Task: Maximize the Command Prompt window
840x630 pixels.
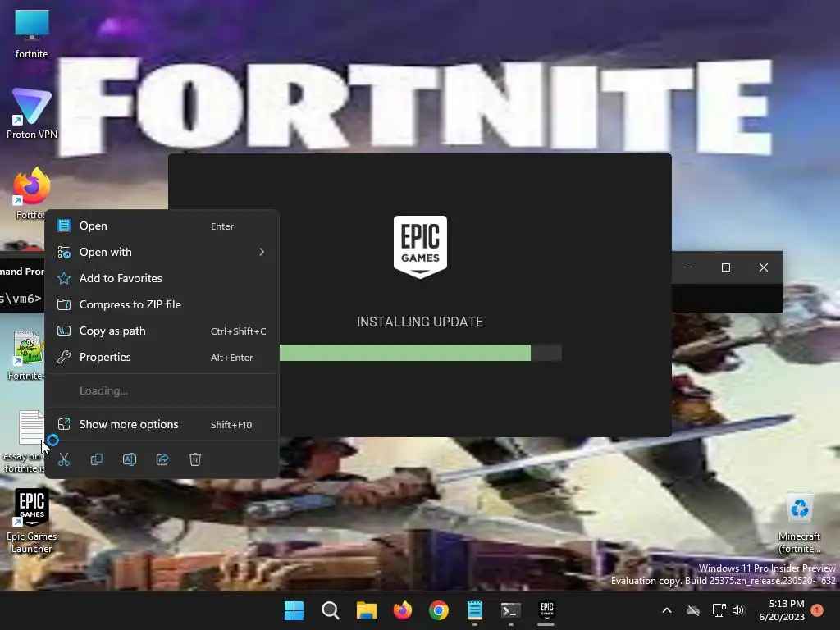Action: pyautogui.click(x=726, y=267)
